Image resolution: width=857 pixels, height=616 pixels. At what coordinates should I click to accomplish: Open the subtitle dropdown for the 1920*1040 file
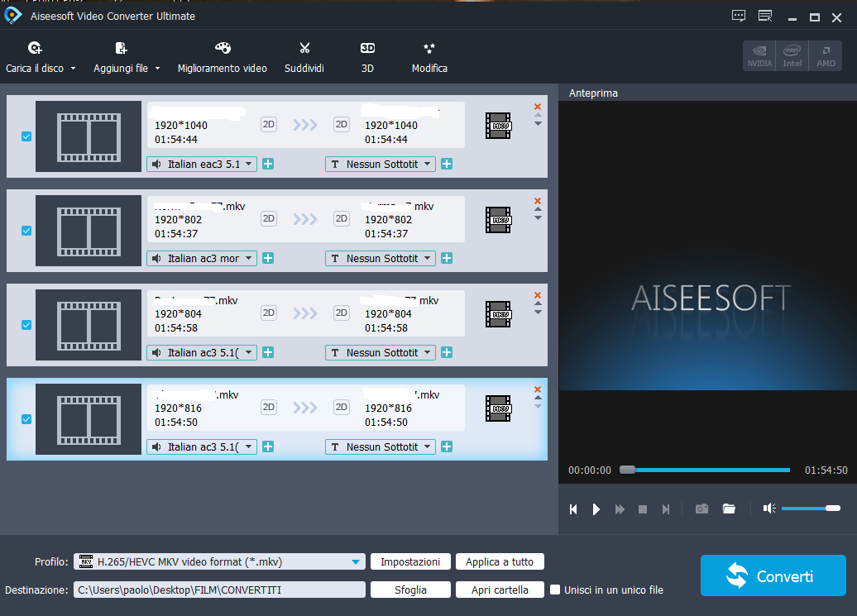tap(381, 164)
